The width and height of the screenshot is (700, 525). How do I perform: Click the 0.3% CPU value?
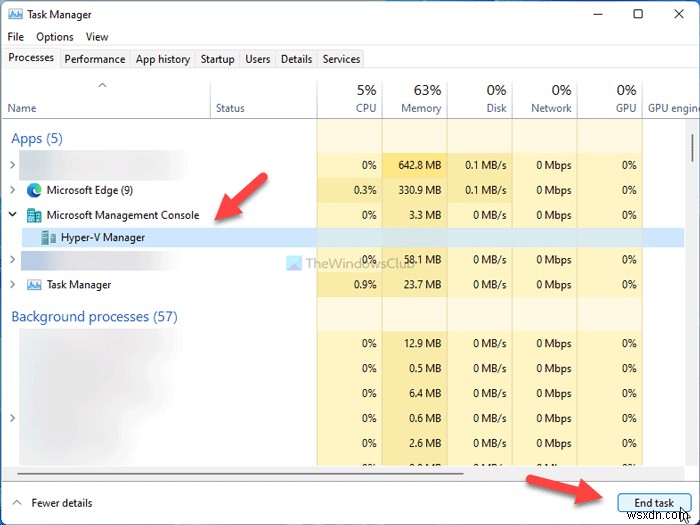point(365,190)
